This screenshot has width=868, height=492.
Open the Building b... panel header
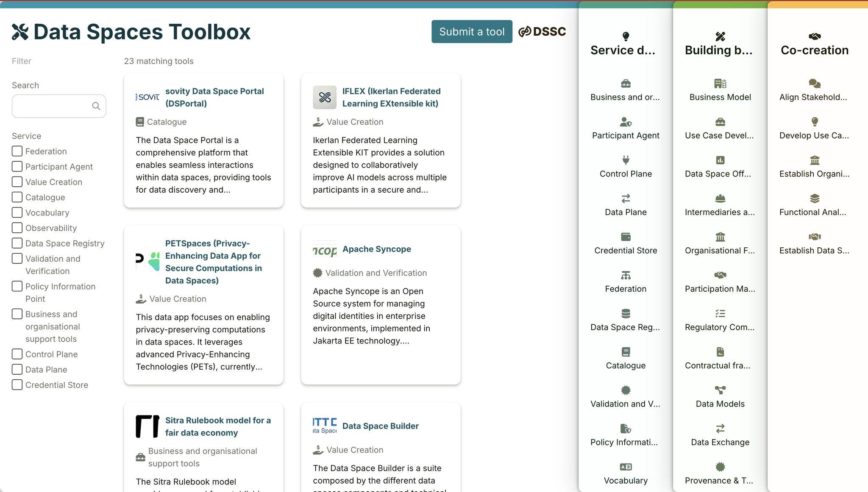pos(719,44)
